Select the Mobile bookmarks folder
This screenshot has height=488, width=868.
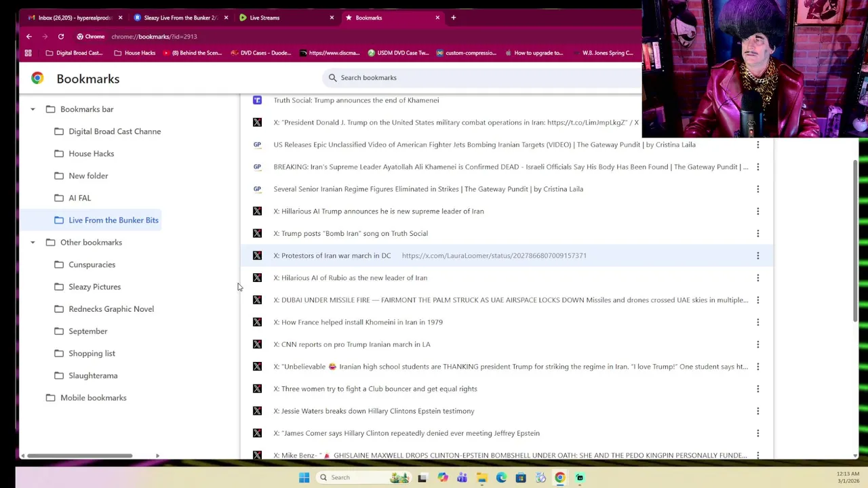(86, 398)
